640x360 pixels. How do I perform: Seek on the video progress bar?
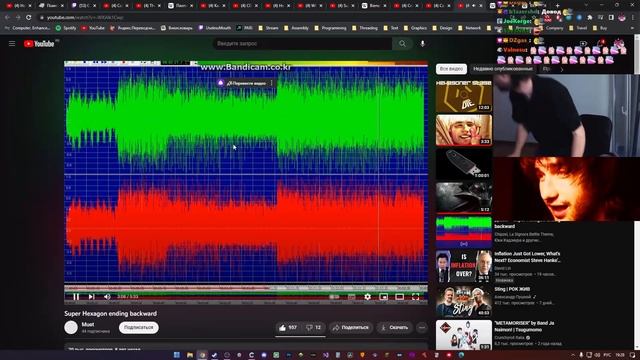[x=246, y=288]
